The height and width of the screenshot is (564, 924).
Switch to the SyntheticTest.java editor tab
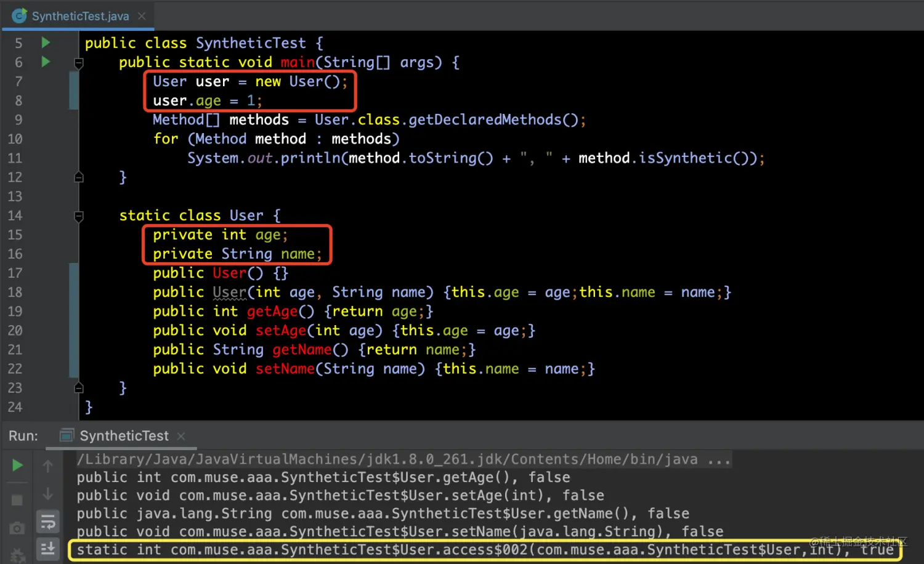tap(80, 16)
